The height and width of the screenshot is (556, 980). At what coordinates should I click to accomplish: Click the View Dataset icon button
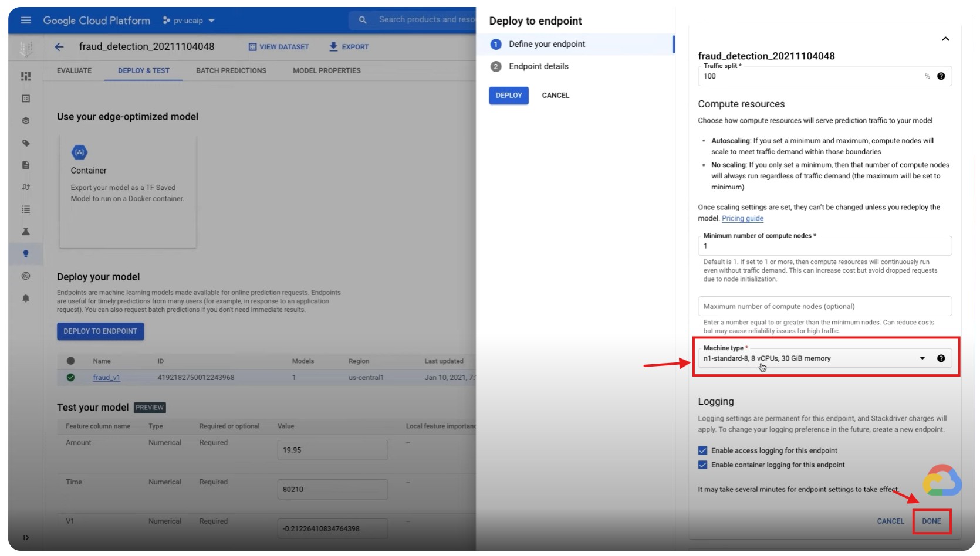(252, 47)
